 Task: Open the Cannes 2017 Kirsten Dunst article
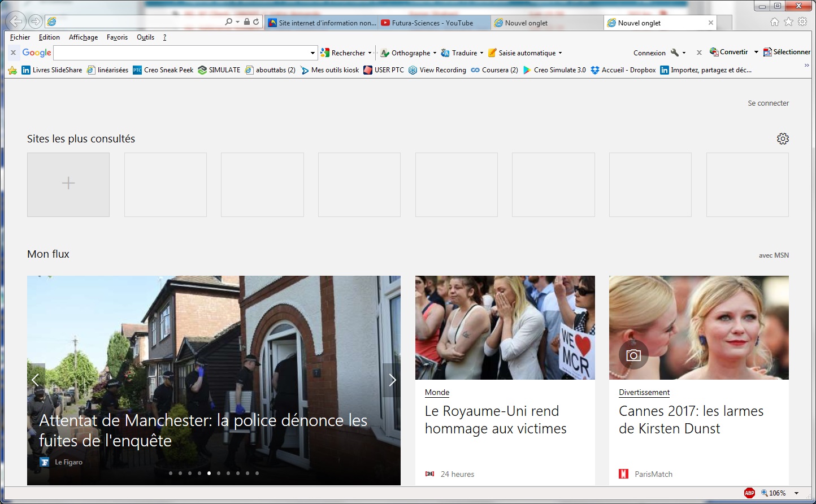(x=691, y=420)
